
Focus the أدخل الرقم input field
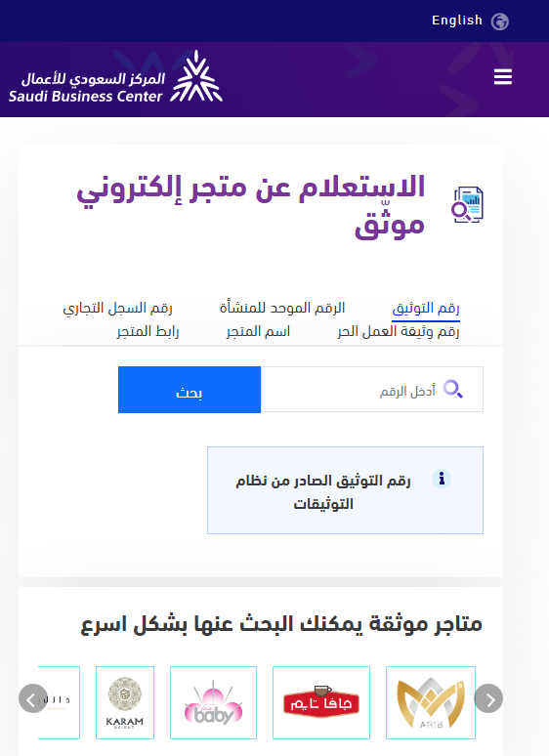pos(371,390)
